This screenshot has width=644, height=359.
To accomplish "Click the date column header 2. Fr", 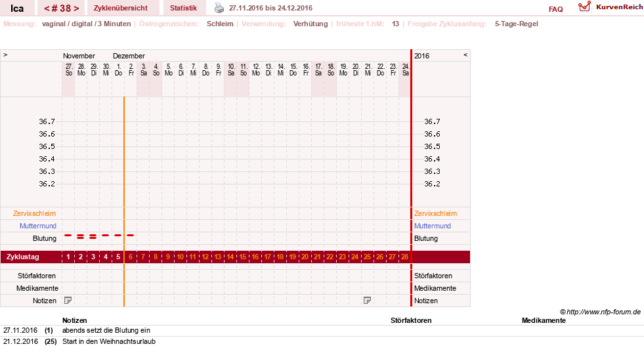I will pos(131,70).
